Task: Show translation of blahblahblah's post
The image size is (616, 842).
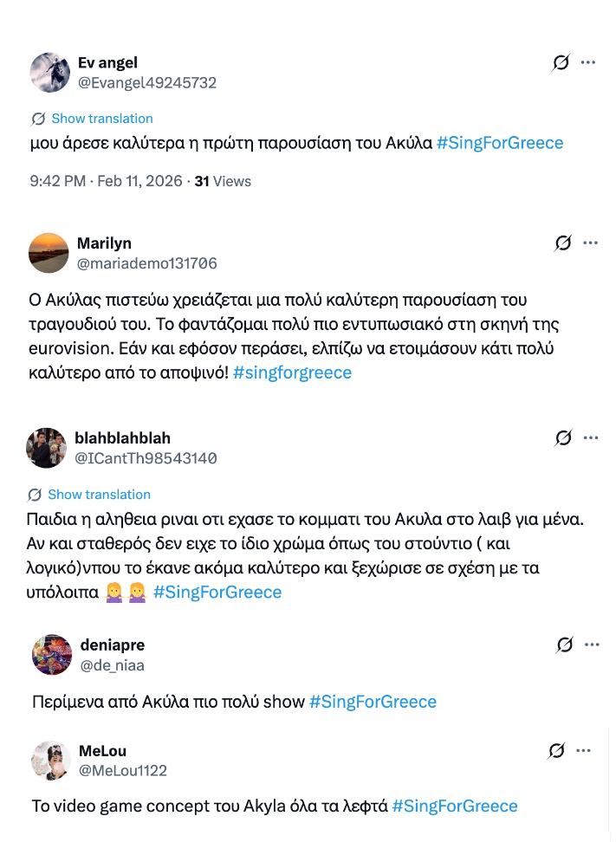Action: pyautogui.click(x=99, y=495)
